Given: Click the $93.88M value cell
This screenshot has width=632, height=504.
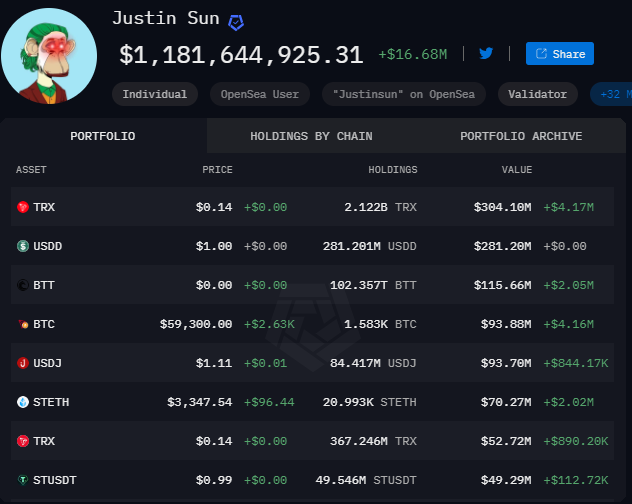Looking at the screenshot, I should 506,324.
